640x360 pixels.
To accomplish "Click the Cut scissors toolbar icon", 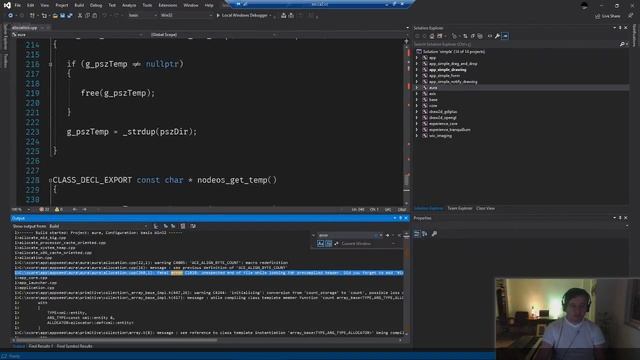I will coord(80,16).
